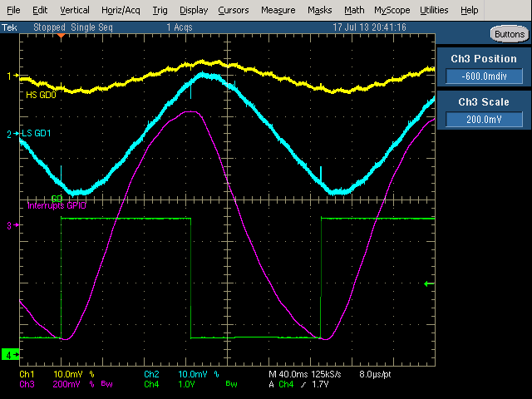The height and width of the screenshot is (399, 532).
Task: Click the Ch3 magenta reference marker
Action: (11, 225)
